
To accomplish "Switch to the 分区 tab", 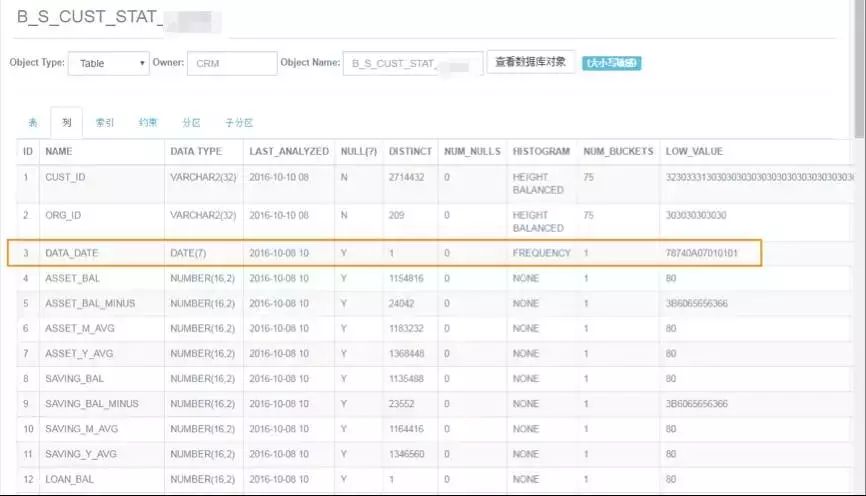I will 191,123.
